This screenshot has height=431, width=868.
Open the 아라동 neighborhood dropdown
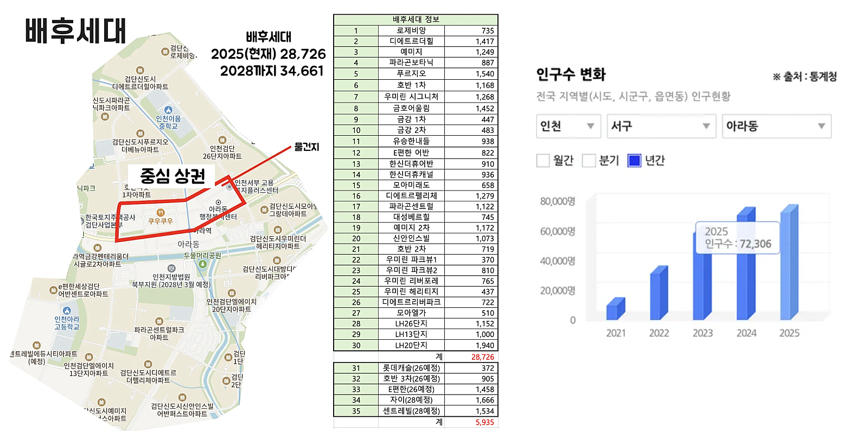tap(776, 126)
